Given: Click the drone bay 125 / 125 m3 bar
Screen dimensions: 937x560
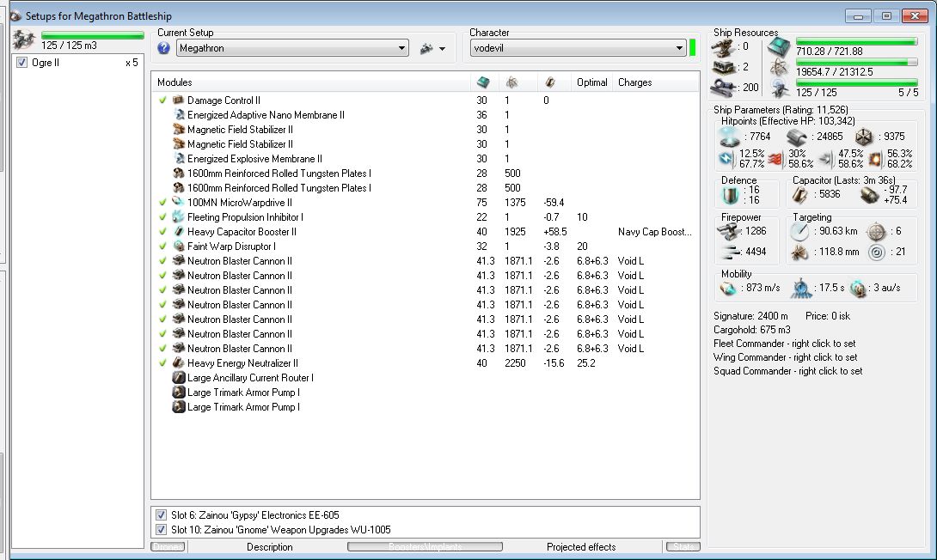Looking at the screenshot, I should click(x=93, y=36).
